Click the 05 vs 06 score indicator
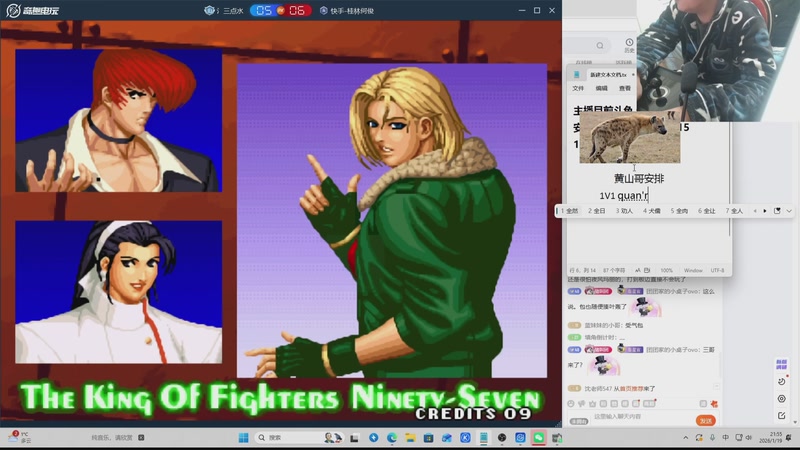This screenshot has height=450, width=800. pyautogui.click(x=281, y=10)
